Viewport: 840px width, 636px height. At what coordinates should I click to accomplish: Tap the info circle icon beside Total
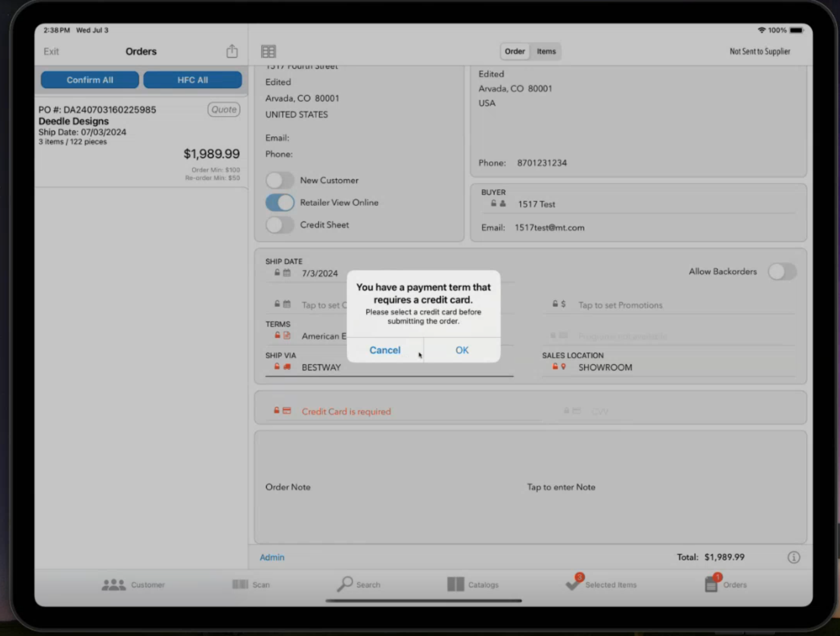794,557
